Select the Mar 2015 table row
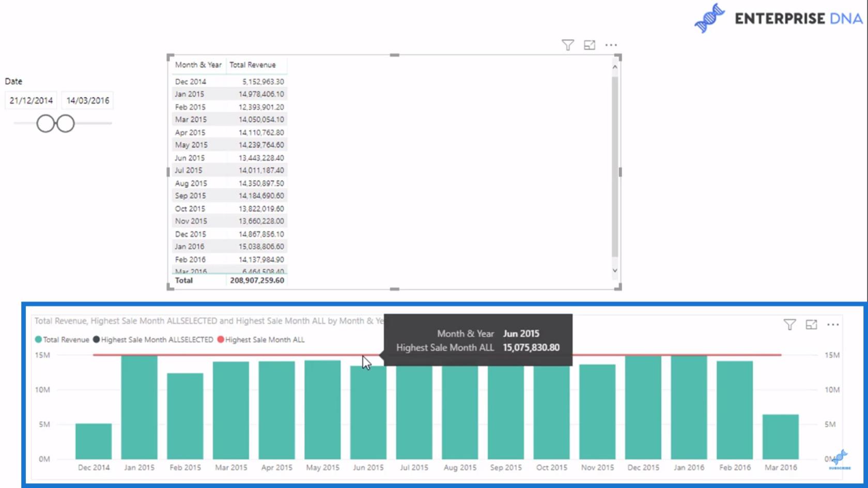 coord(229,119)
